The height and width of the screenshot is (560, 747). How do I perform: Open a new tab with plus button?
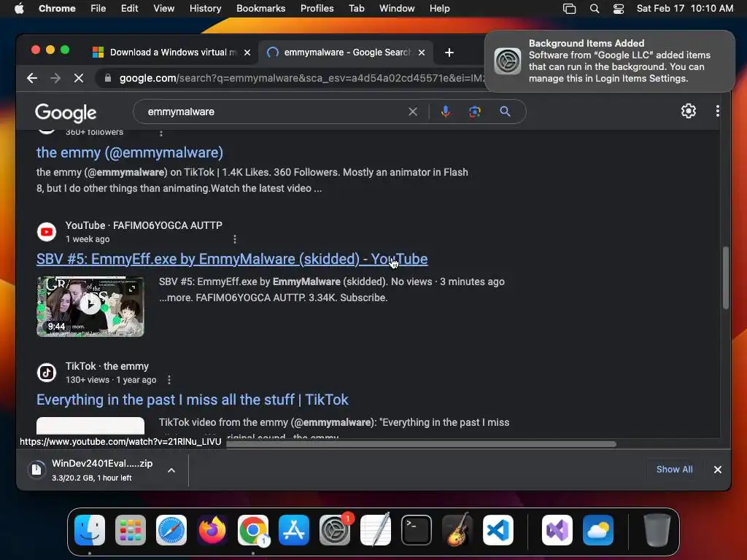coord(449,52)
